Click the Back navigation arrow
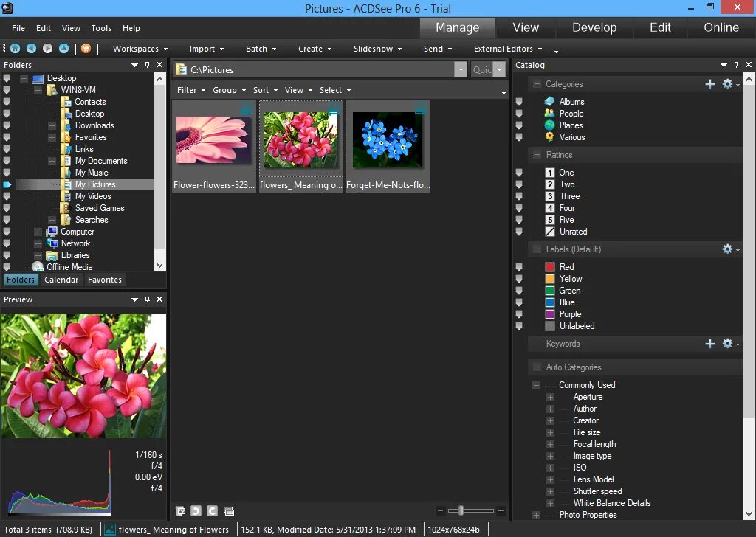 point(31,48)
